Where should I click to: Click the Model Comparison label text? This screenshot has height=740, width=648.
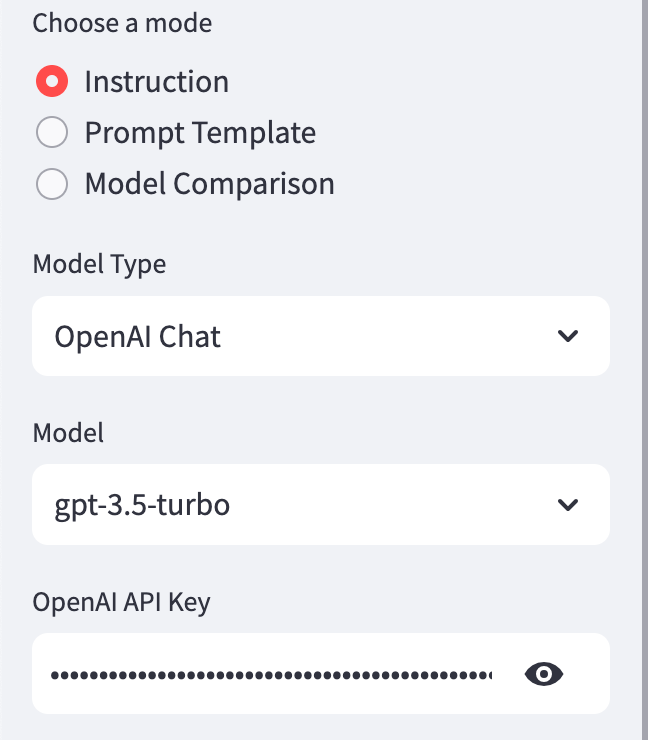(x=209, y=184)
